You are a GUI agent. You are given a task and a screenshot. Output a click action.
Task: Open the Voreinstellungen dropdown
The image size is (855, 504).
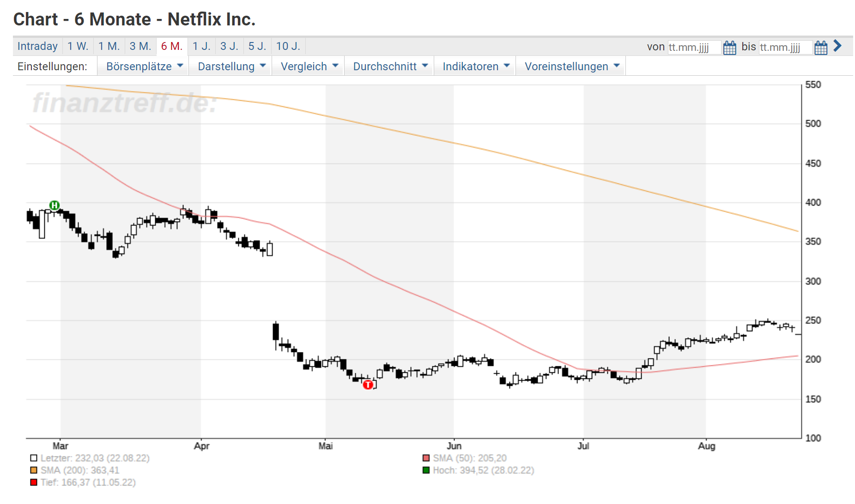point(572,67)
